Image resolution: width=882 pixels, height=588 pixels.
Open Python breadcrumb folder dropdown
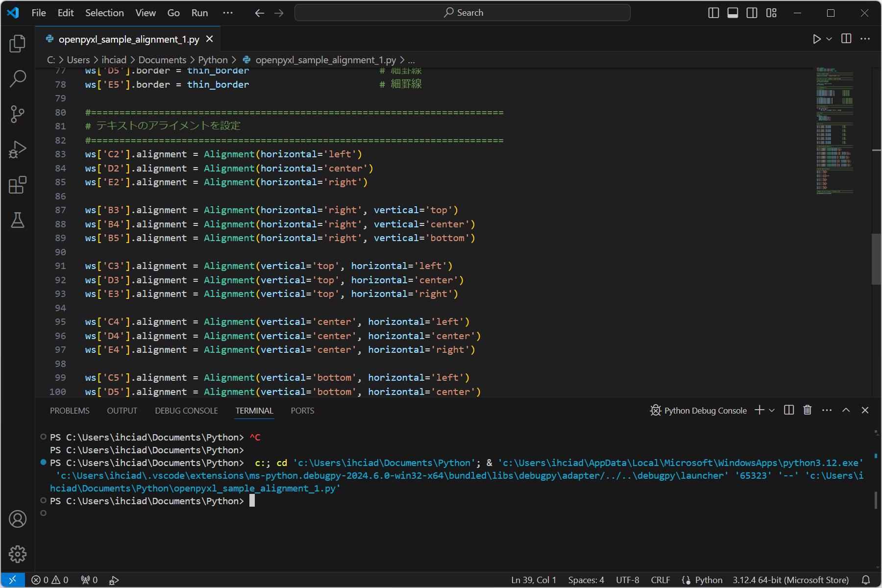click(x=213, y=60)
